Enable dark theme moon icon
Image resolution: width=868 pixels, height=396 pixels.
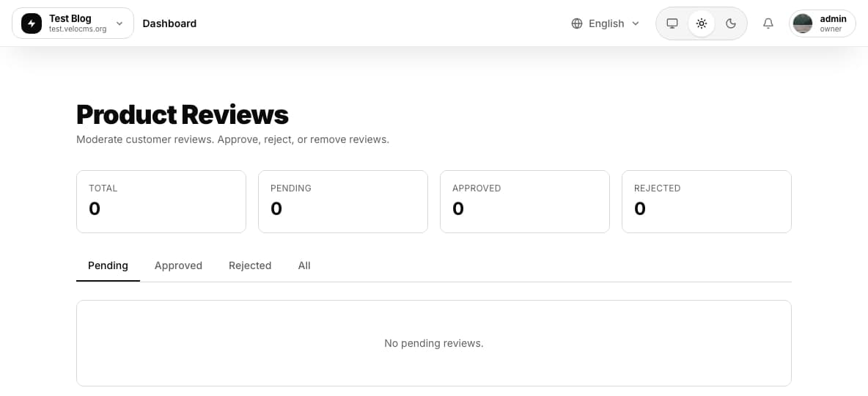[x=731, y=23]
